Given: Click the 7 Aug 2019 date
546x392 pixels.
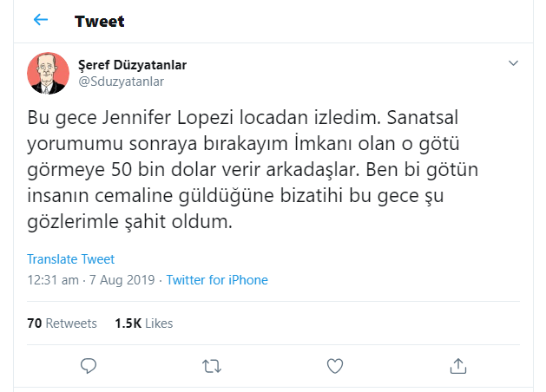Looking at the screenshot, I should (x=121, y=280).
